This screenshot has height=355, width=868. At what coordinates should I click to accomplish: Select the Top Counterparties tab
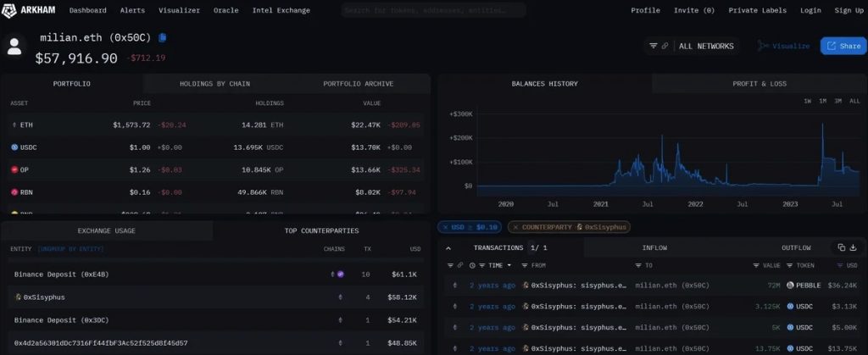321,230
